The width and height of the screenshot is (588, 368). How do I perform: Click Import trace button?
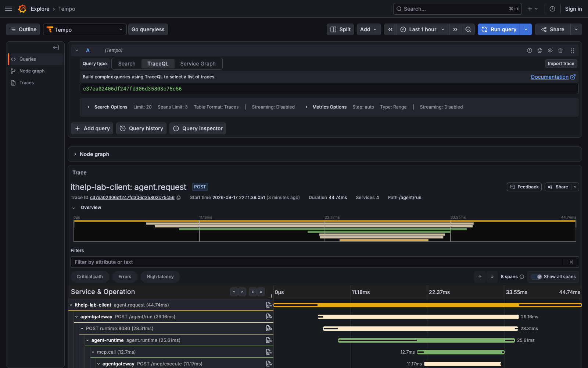tap(561, 64)
